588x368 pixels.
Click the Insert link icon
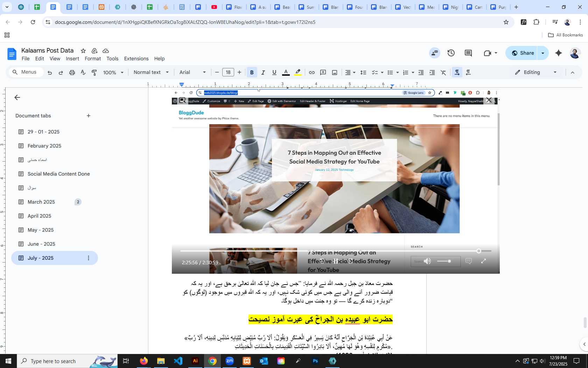click(311, 73)
